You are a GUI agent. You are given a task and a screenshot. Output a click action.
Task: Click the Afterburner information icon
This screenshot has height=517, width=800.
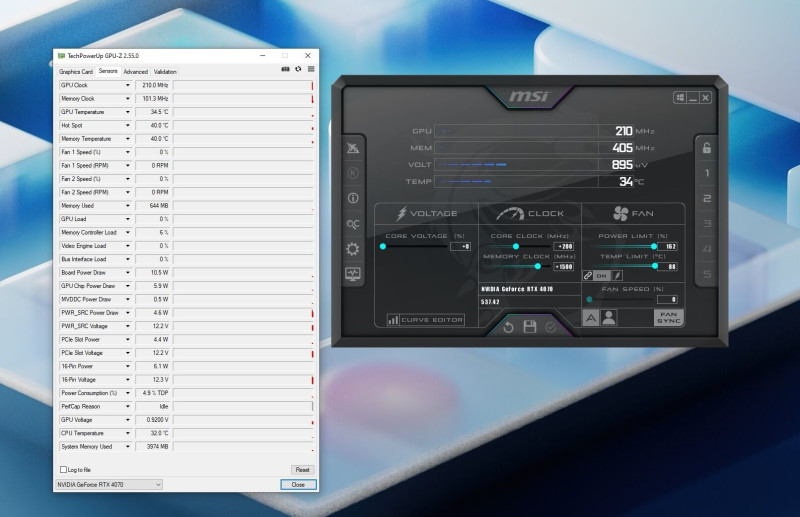pos(353,198)
